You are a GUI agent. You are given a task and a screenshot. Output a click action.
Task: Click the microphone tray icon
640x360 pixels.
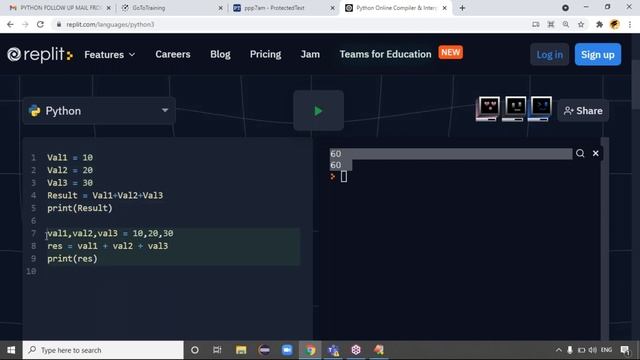pyautogui.click(x=570, y=350)
